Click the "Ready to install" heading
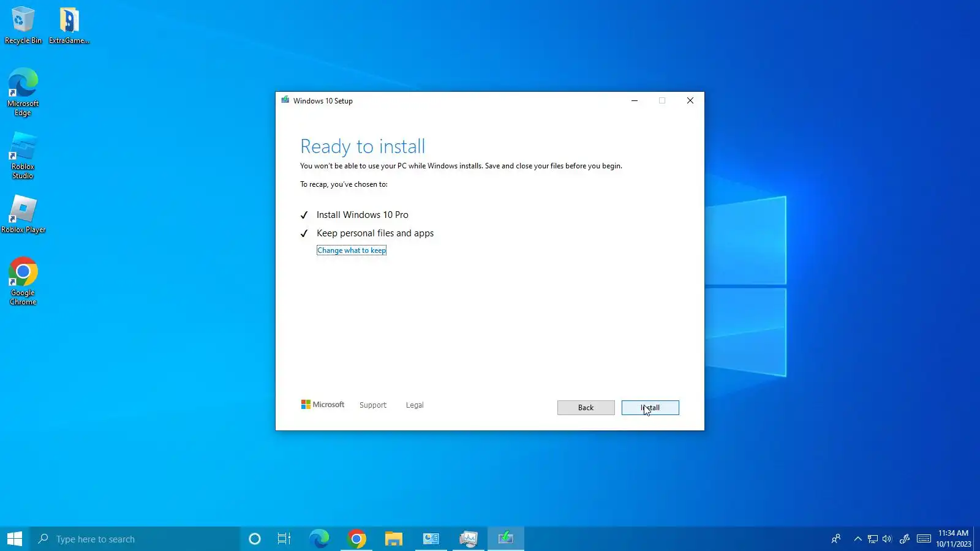 [x=363, y=147]
